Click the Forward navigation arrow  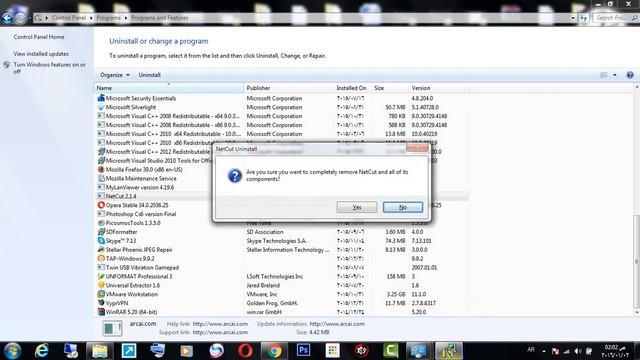pyautogui.click(x=20, y=18)
